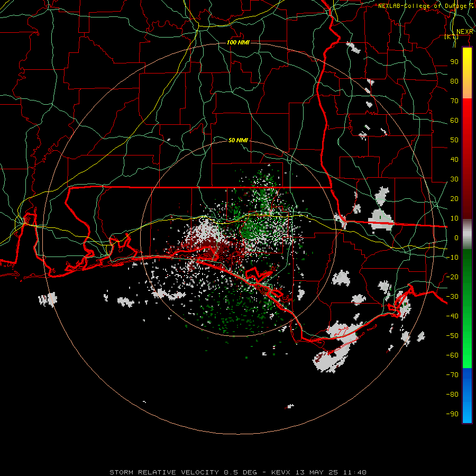
Task: Click the "13 MAY 25" date in caption
Action: coord(317,472)
